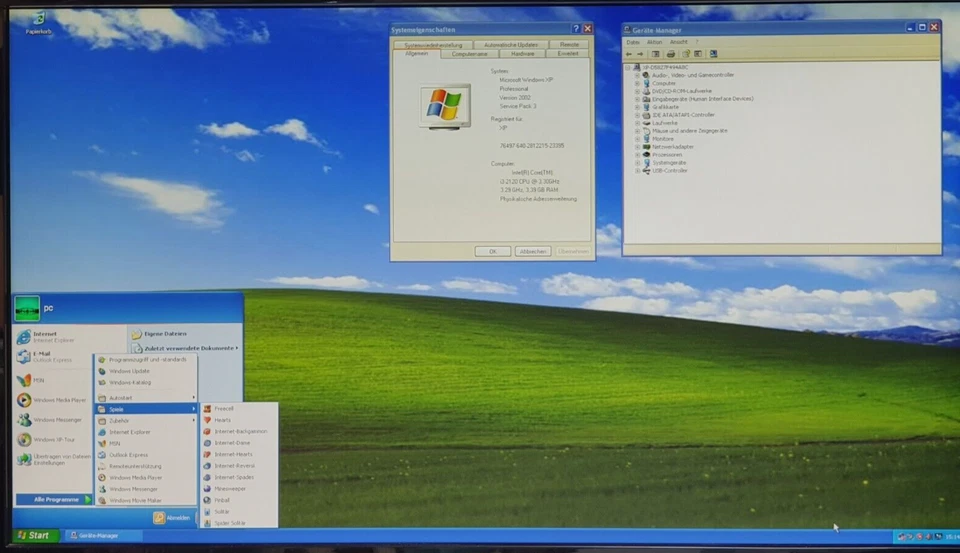Click scan for hardware changes monitor icon

coord(713,54)
